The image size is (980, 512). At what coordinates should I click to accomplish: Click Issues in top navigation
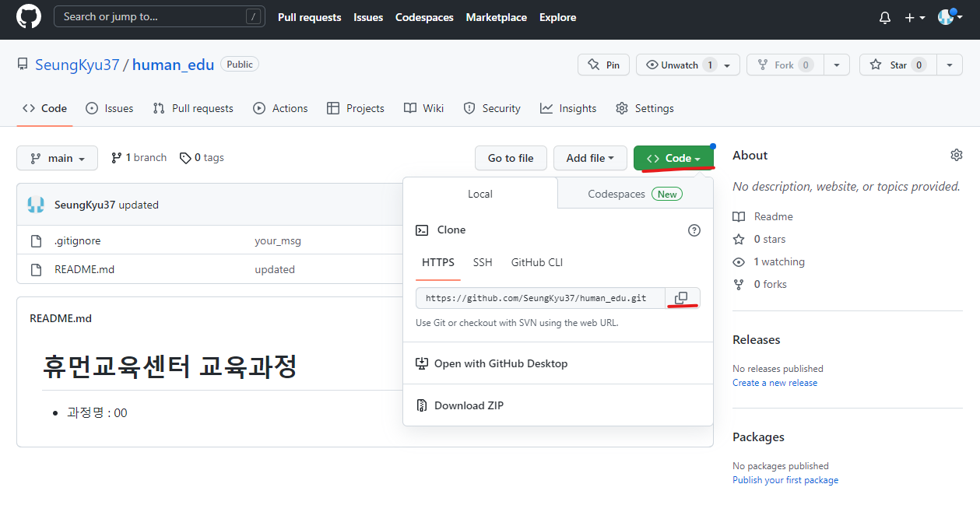click(x=368, y=17)
